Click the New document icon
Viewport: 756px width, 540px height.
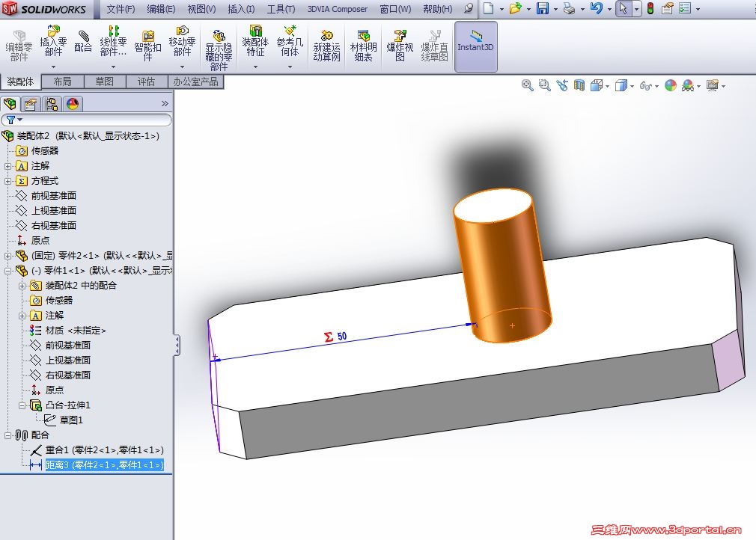click(489, 8)
